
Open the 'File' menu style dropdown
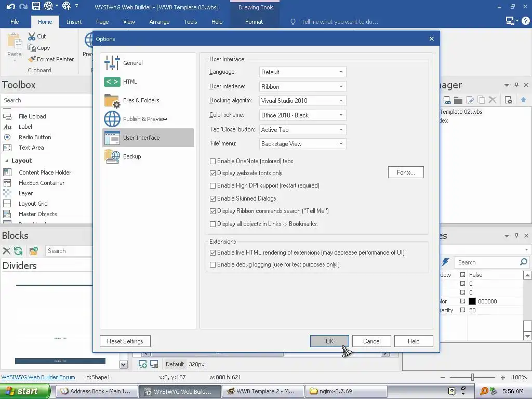(302, 144)
